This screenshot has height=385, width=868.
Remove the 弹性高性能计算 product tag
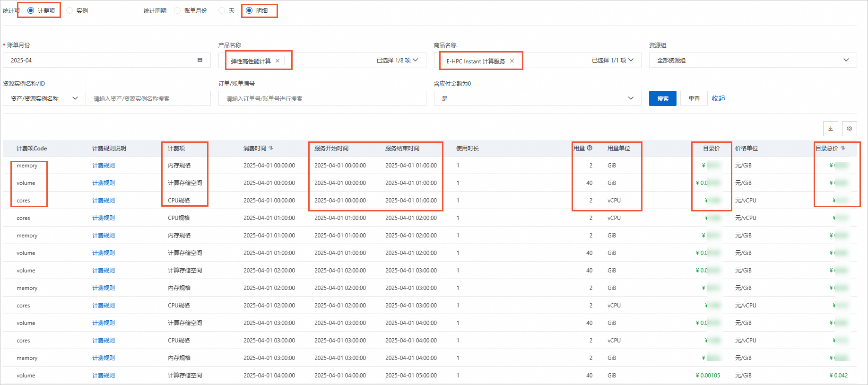278,61
